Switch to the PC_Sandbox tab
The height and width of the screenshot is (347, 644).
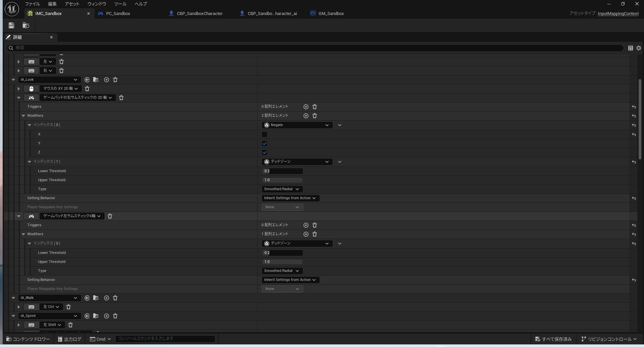[x=118, y=14]
